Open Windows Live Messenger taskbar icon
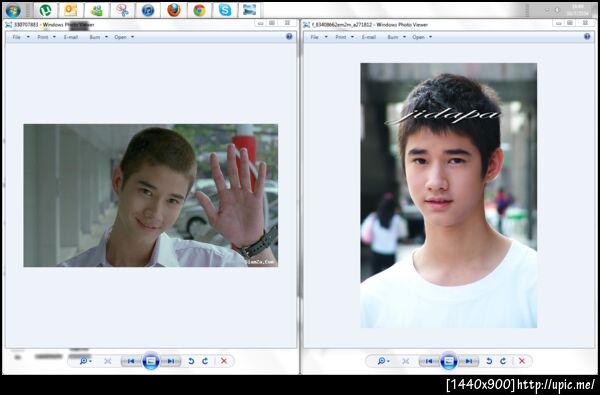The width and height of the screenshot is (600, 395). (x=96, y=10)
